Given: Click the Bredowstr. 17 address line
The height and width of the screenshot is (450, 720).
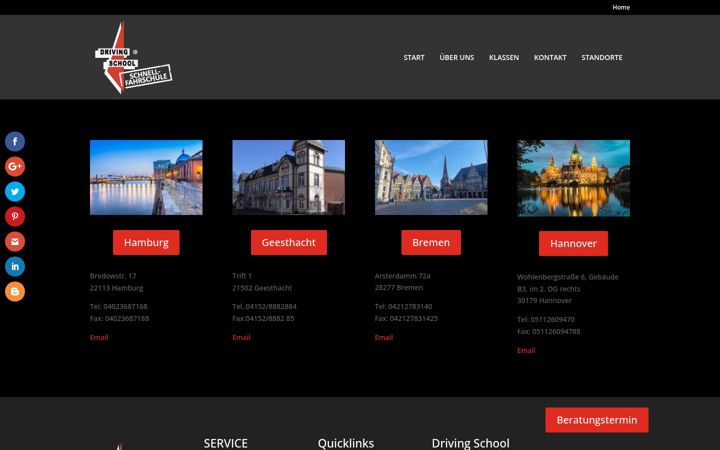Looking at the screenshot, I should click(x=113, y=276).
